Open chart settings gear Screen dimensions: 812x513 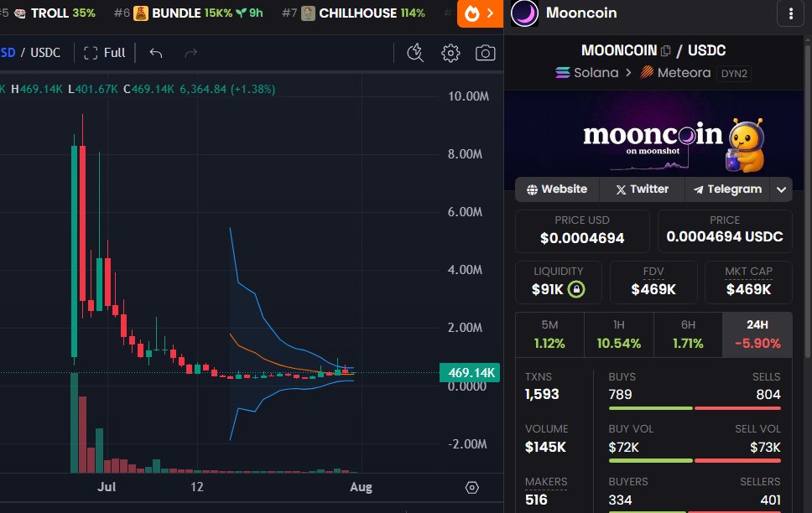click(x=450, y=53)
